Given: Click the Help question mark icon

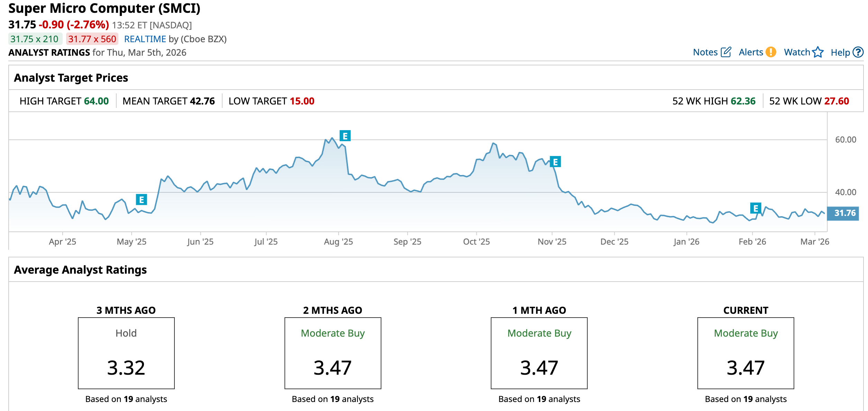Looking at the screenshot, I should [x=858, y=52].
